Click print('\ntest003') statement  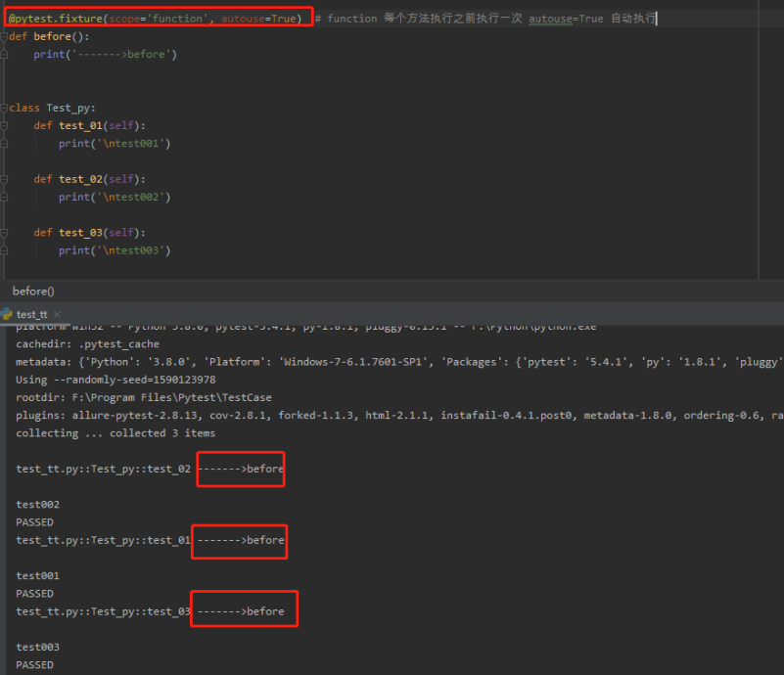click(x=115, y=250)
